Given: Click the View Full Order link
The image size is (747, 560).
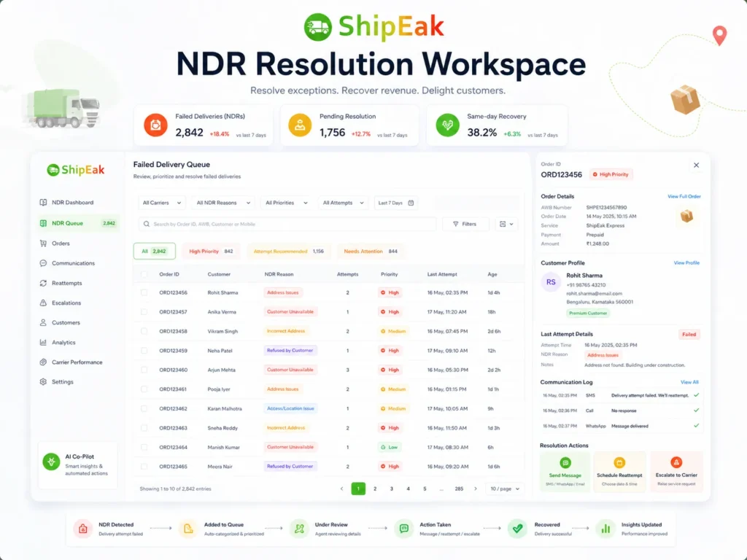Looking at the screenshot, I should click(x=684, y=197).
